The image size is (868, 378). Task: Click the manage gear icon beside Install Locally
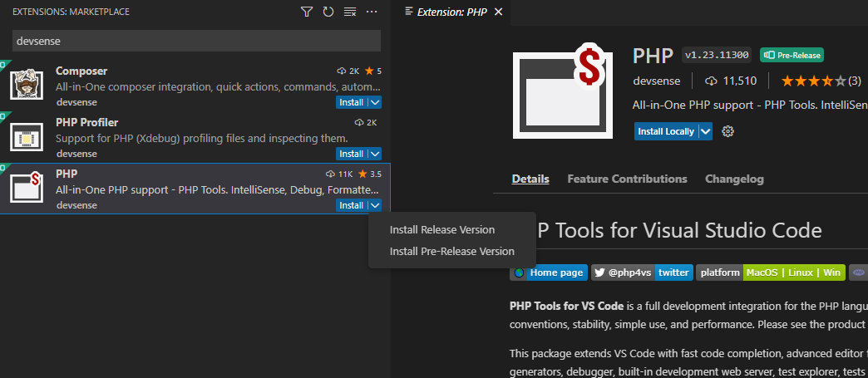728,131
